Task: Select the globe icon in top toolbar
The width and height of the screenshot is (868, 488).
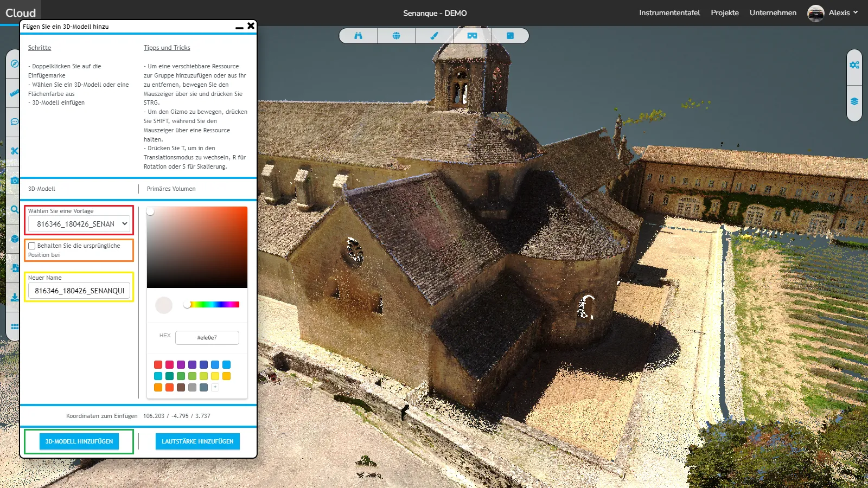Action: pos(396,36)
